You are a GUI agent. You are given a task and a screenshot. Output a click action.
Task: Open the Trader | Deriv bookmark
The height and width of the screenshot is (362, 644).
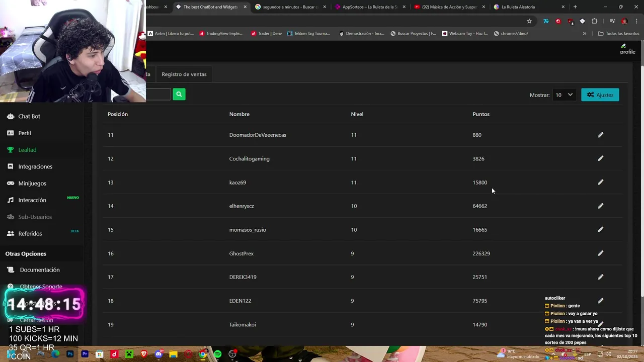(x=266, y=34)
